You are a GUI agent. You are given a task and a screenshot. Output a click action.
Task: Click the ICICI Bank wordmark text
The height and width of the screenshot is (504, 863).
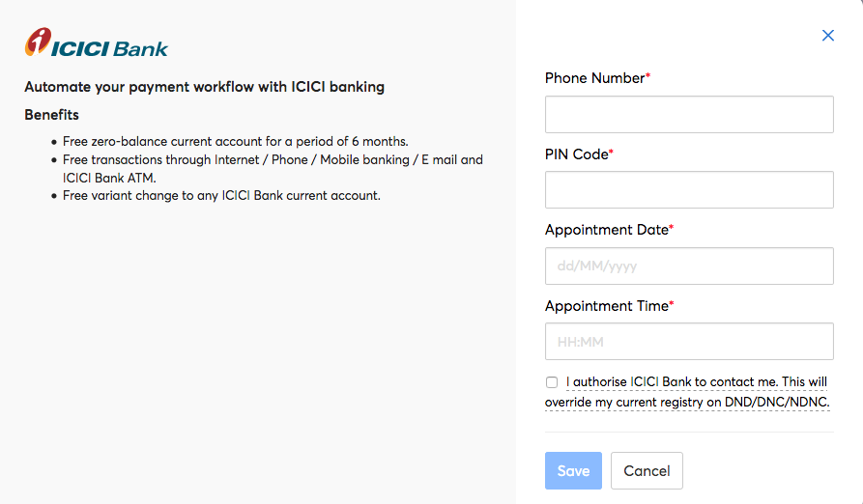tap(110, 47)
